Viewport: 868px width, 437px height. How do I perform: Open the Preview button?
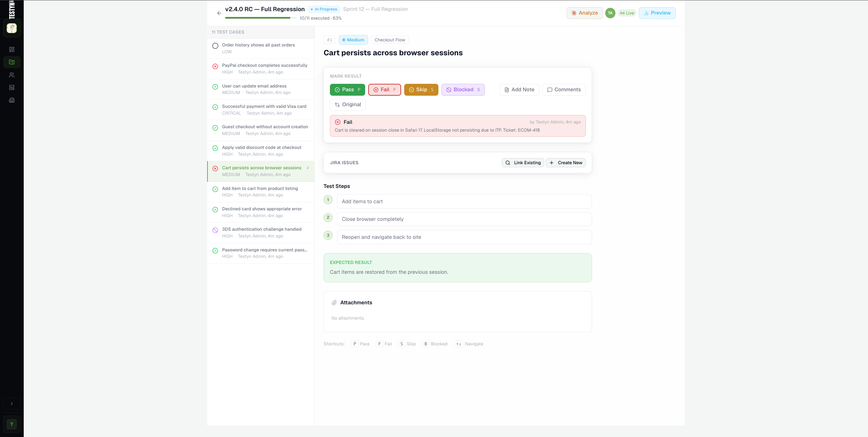[657, 13]
